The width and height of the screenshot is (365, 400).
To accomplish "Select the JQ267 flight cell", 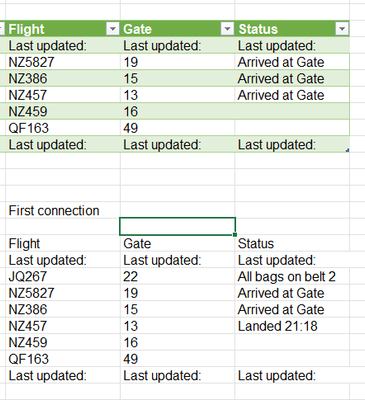I will [x=63, y=276].
